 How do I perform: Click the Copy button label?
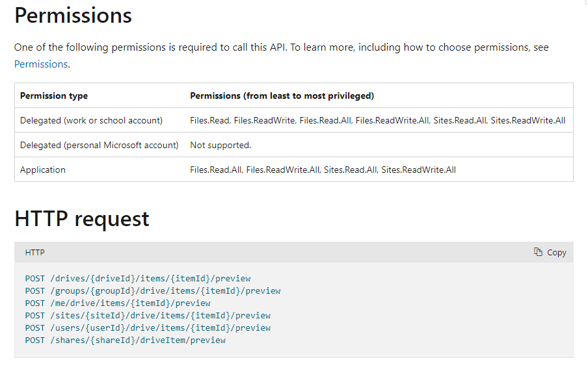pyautogui.click(x=556, y=252)
